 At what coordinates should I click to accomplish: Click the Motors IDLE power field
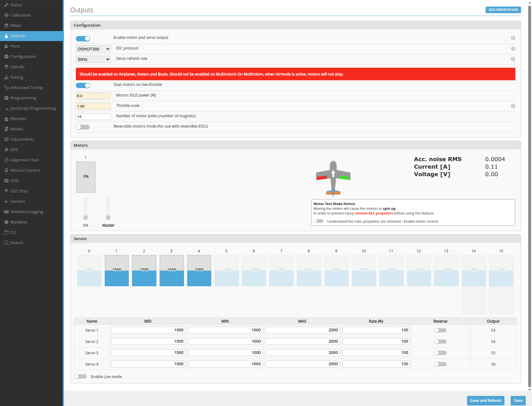pyautogui.click(x=93, y=96)
